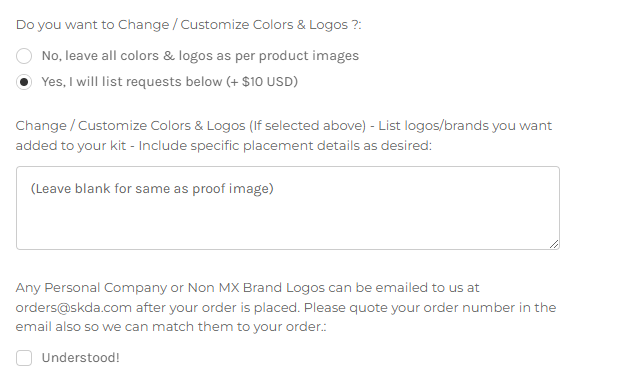The height and width of the screenshot is (386, 624).
Task: Click the "Do you want to Change / Customize" question heading
Action: [x=188, y=25]
